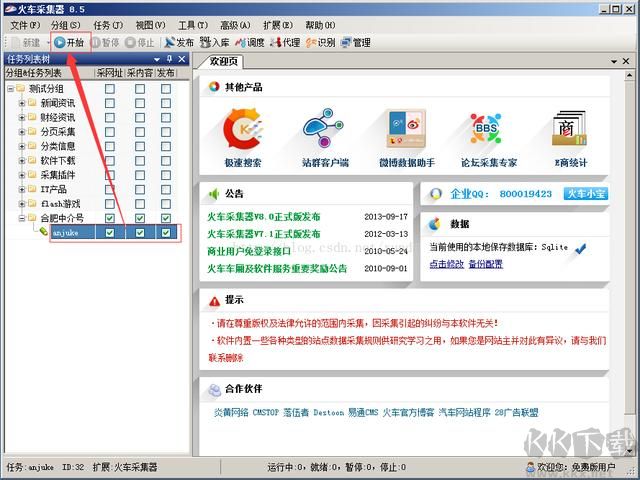The image size is (640, 480).
Task: Open the 炎黄网络 partner link
Action: coord(231,412)
